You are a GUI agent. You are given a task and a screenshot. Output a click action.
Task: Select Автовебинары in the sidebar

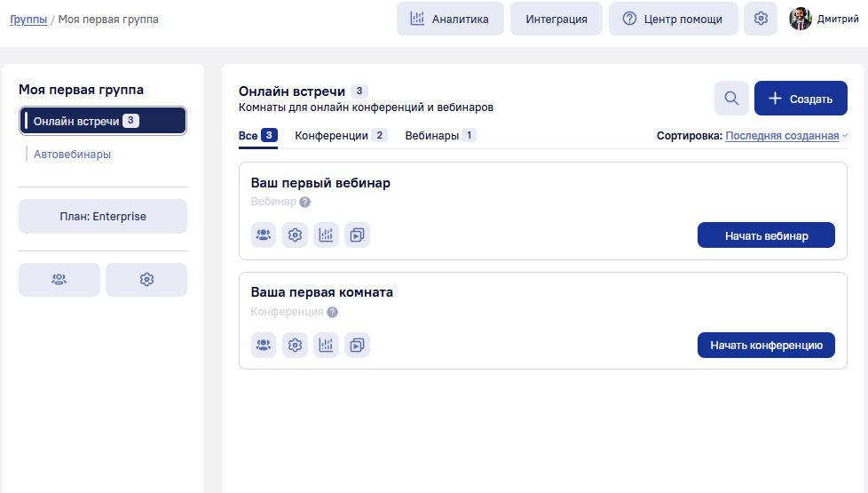pos(72,155)
